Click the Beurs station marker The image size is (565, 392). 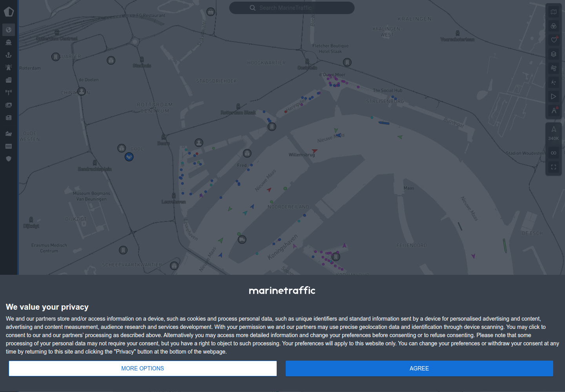[x=164, y=137]
